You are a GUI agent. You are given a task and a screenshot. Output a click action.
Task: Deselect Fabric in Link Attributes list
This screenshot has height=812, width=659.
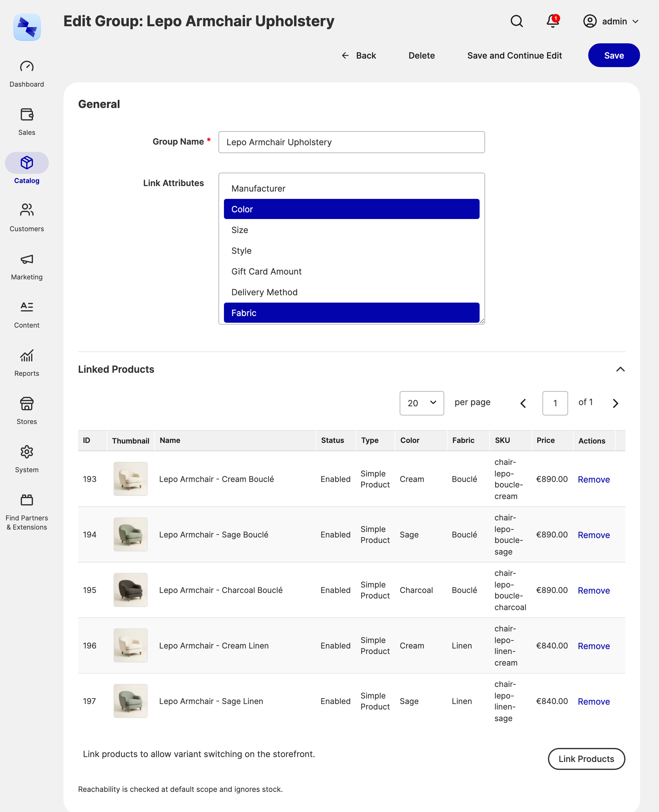pyautogui.click(x=351, y=313)
